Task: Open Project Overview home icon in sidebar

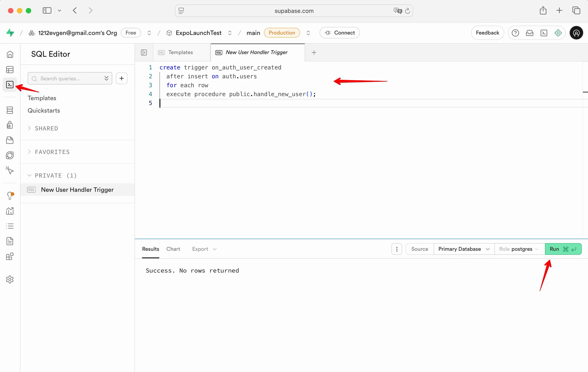Action: (10, 54)
